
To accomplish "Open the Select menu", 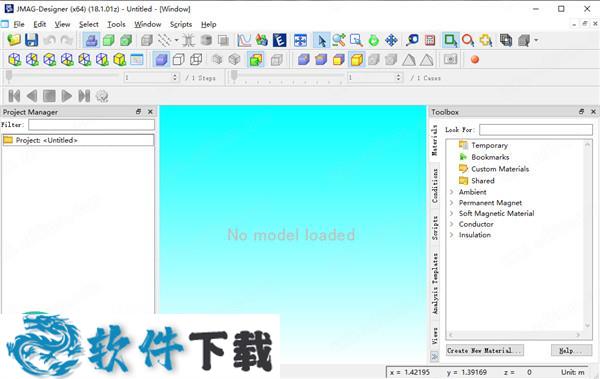I will tap(89, 24).
